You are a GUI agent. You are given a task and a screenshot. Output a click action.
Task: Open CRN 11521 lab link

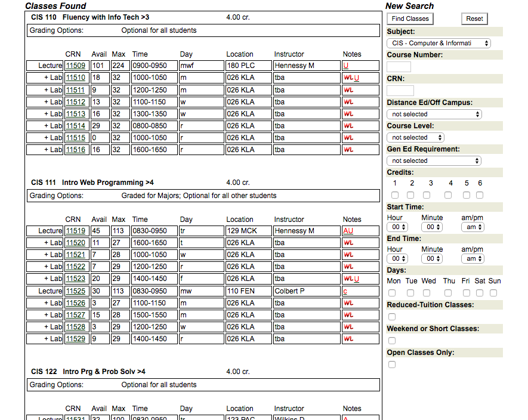[x=76, y=255]
